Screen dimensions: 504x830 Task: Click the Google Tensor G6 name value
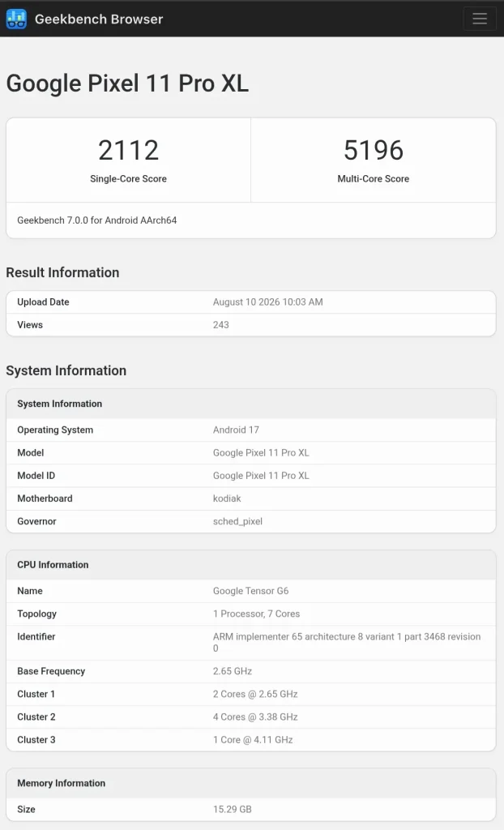(x=250, y=591)
